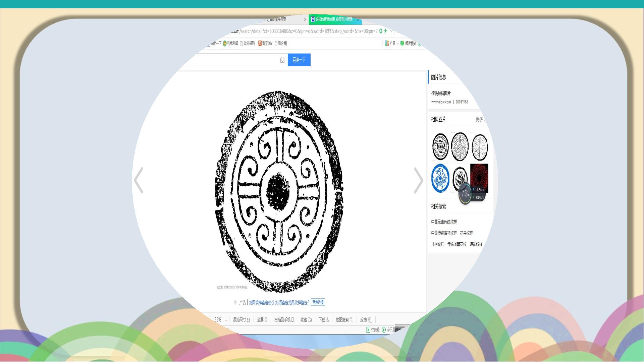Image resolution: width=644 pixels, height=362 pixels.
Task: Click the minus to decrease the 56% zoom
Action: pos(226,320)
